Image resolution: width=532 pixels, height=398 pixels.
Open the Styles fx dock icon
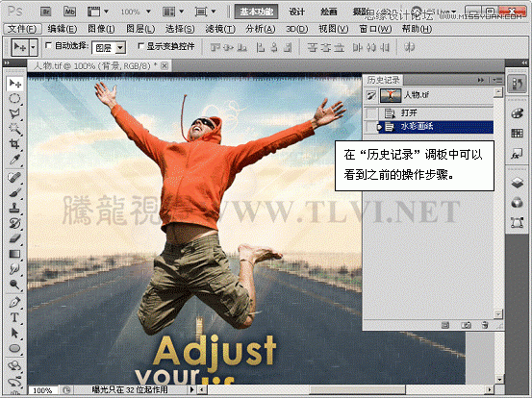pos(517,155)
